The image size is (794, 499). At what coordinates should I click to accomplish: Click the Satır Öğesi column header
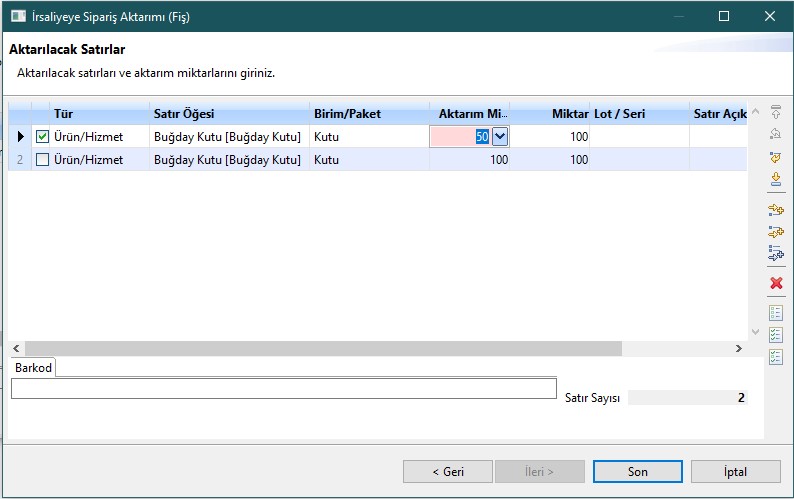coord(229,113)
